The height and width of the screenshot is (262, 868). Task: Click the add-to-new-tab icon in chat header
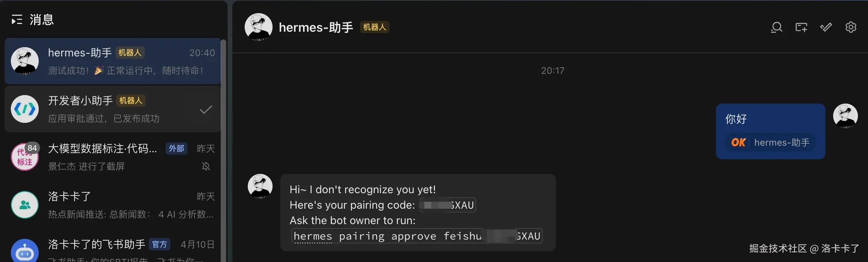(801, 27)
